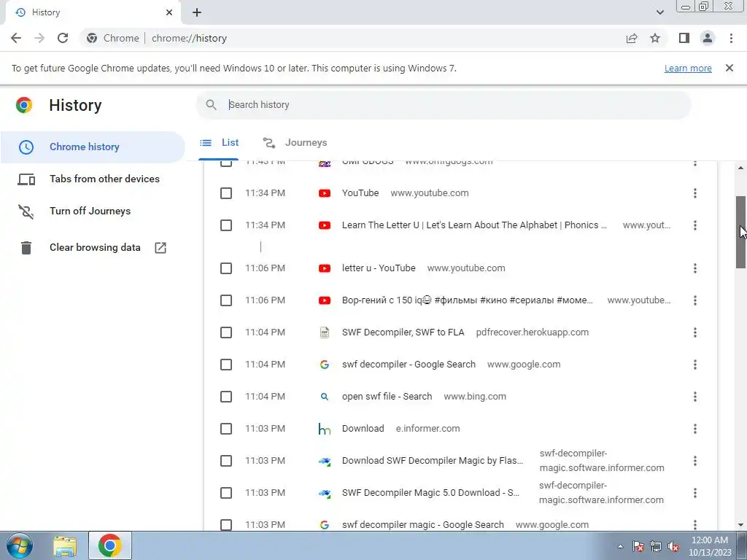Image resolution: width=747 pixels, height=560 pixels.
Task: Open the taskbar clock showing 12:00 AM
Action: click(709, 546)
